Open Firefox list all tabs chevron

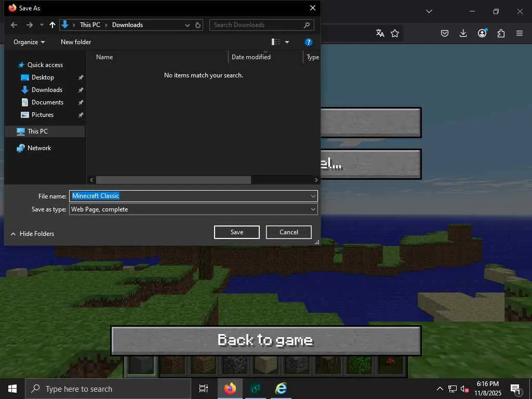click(x=429, y=11)
